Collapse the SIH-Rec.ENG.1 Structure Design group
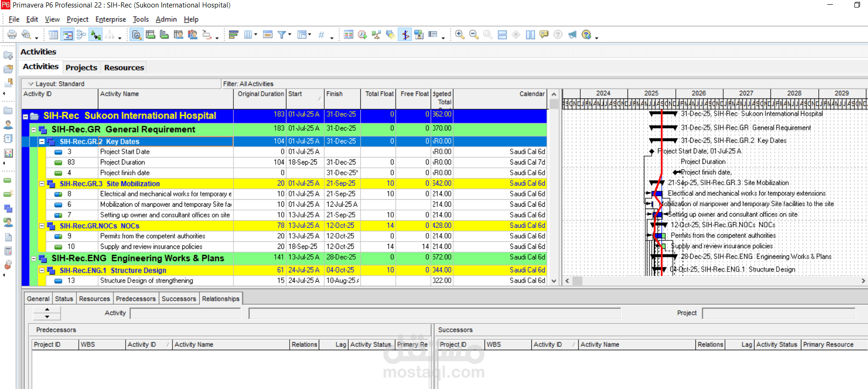 [x=42, y=270]
